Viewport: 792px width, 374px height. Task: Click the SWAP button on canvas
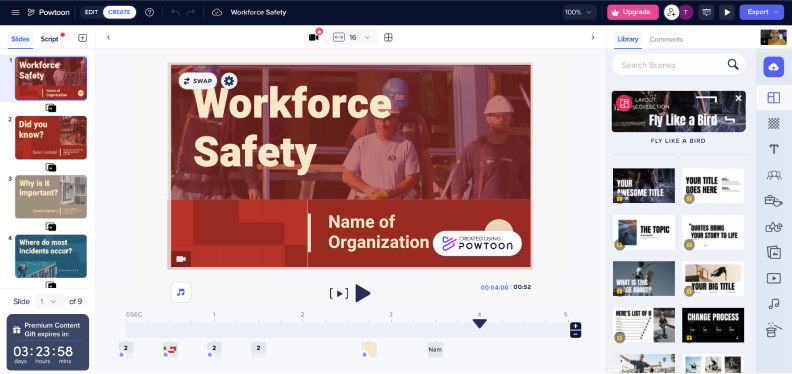[197, 81]
